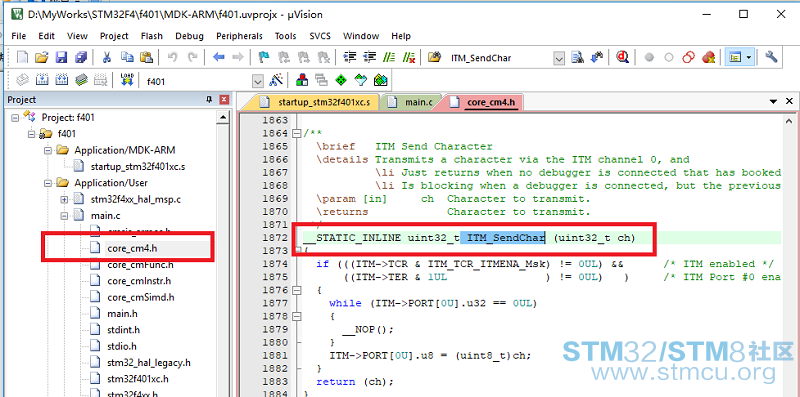
Task: Enable or disable all breakpoints double-circle icon
Action: [689, 57]
